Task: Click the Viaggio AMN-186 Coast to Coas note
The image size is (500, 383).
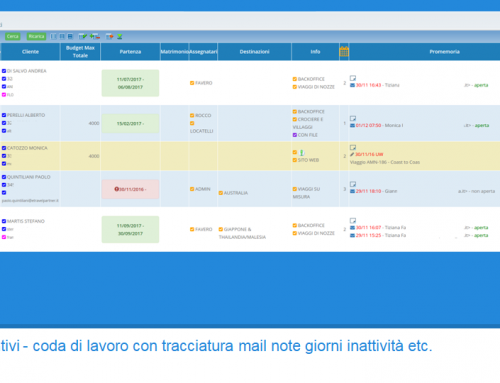Action: pos(385,162)
